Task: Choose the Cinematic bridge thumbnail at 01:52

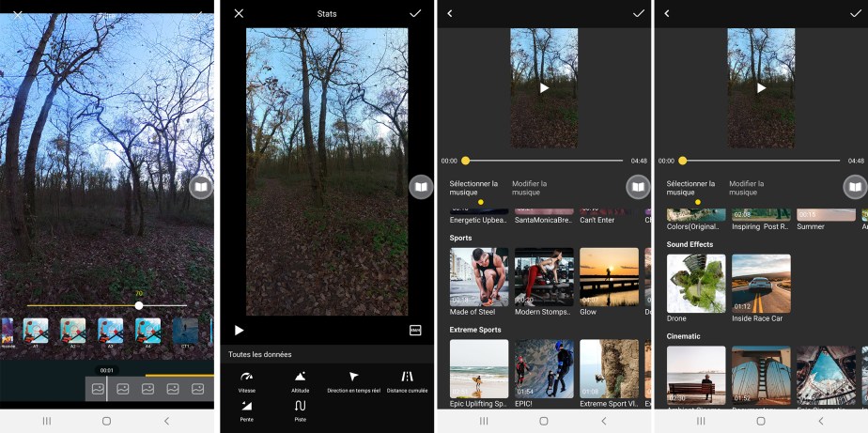Action: (761, 376)
